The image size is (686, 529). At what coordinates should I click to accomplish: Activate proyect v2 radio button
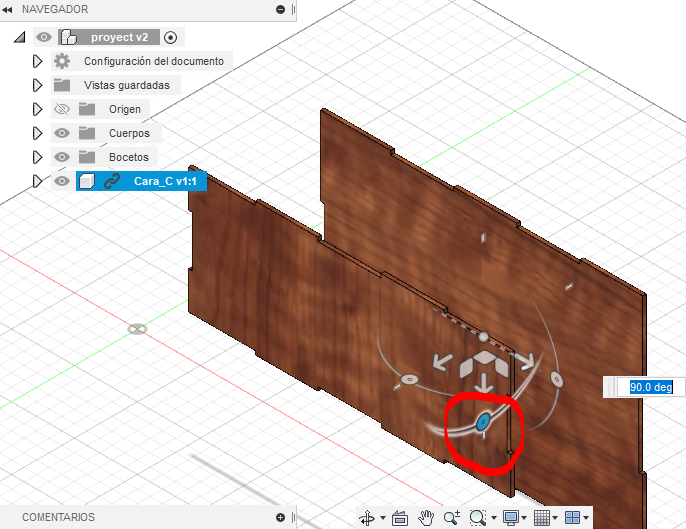(171, 38)
